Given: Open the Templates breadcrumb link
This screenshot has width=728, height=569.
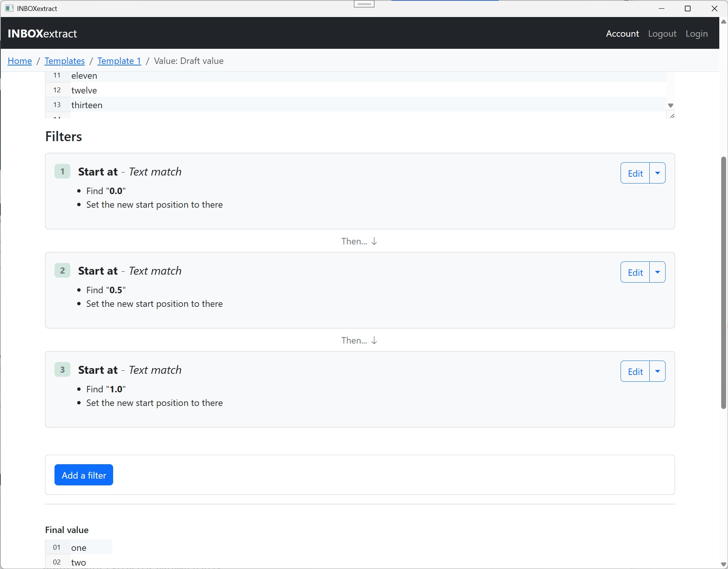Looking at the screenshot, I should 65,61.
